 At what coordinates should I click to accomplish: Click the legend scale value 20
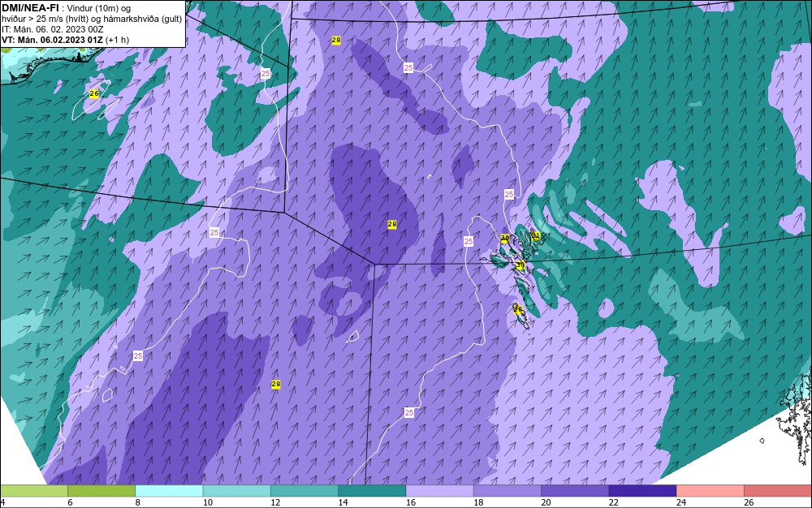tap(546, 502)
